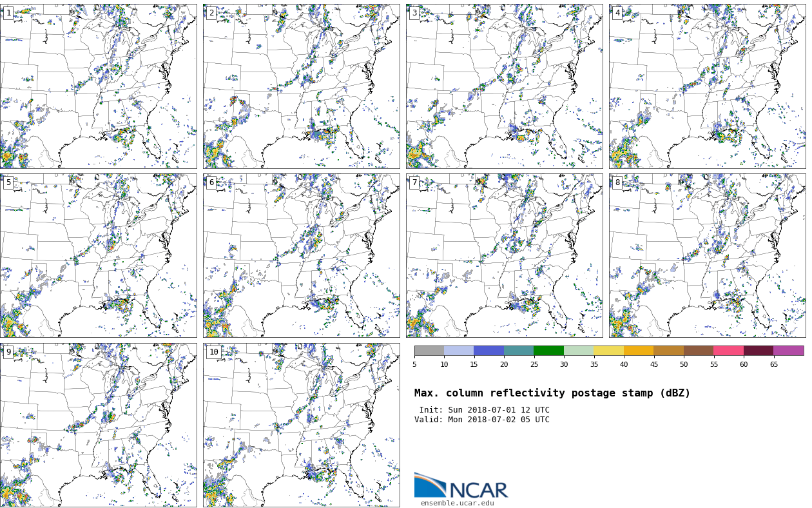Select ensemble member 5 map thumbnail
The width and height of the screenshot is (812, 508).
coord(98,255)
